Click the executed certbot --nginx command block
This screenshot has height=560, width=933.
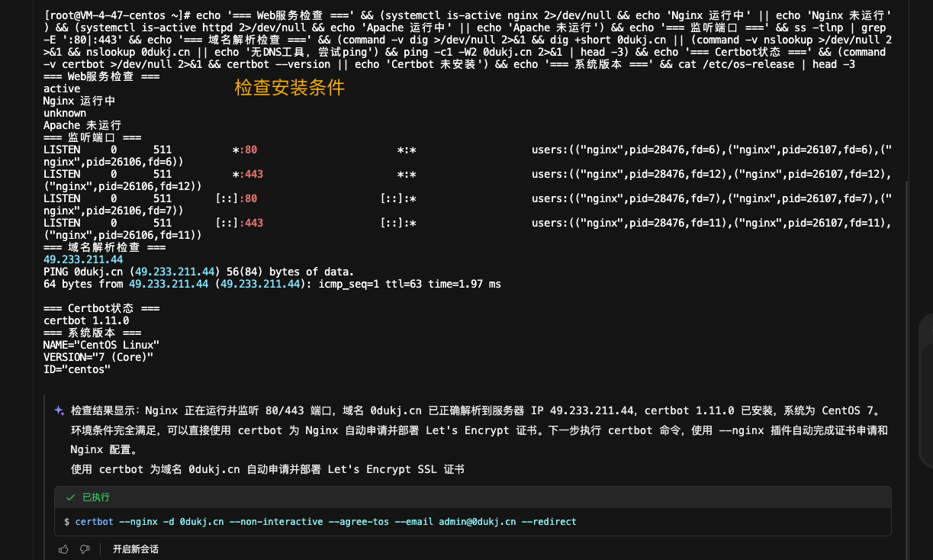(472, 522)
